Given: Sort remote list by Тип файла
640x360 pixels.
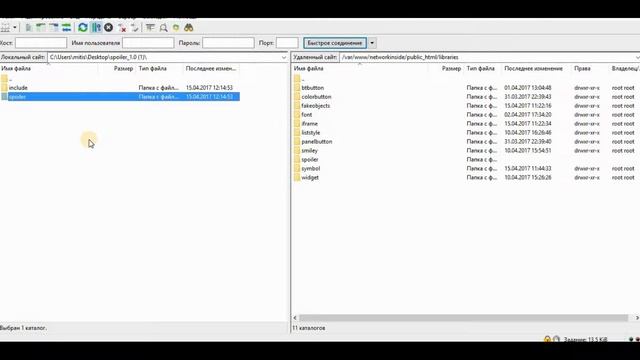Looking at the screenshot, I should tap(483, 69).
